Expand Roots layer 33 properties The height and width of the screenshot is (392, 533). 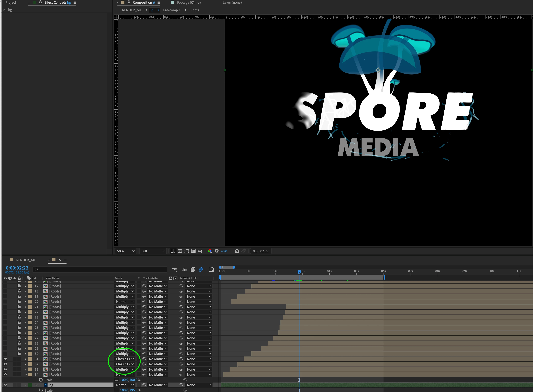pos(25,369)
